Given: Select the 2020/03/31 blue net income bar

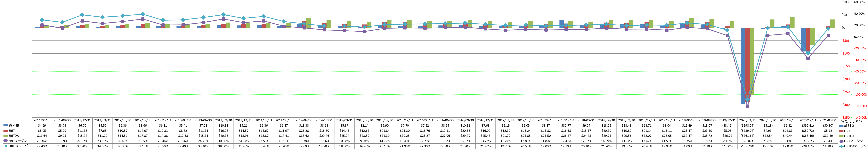Looking at the screenshot, I should [x=743, y=66].
